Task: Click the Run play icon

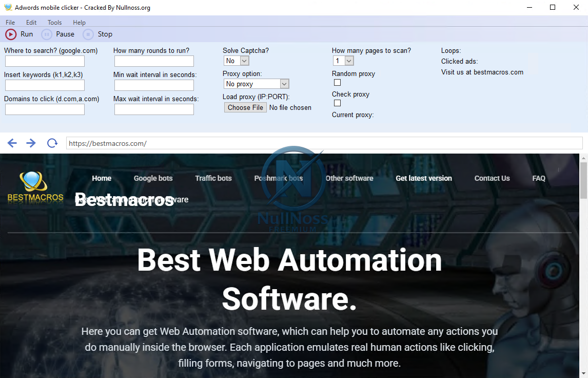Action: 10,34
